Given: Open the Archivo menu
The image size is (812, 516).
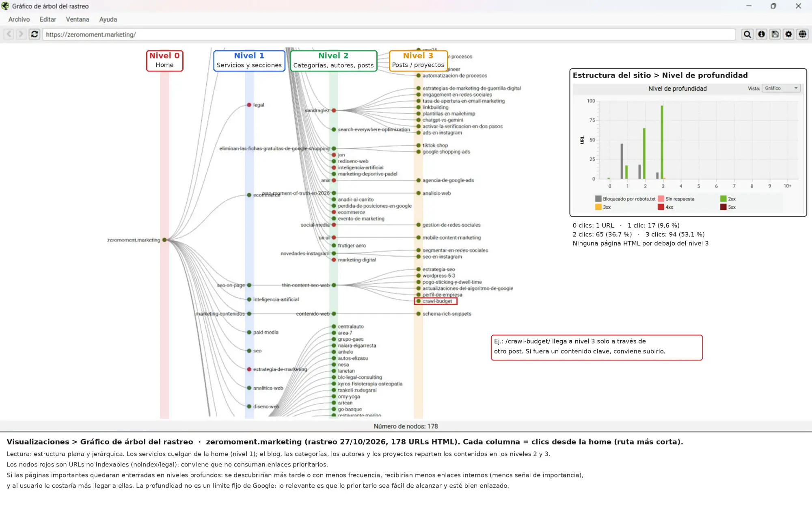Looking at the screenshot, I should click(x=19, y=19).
